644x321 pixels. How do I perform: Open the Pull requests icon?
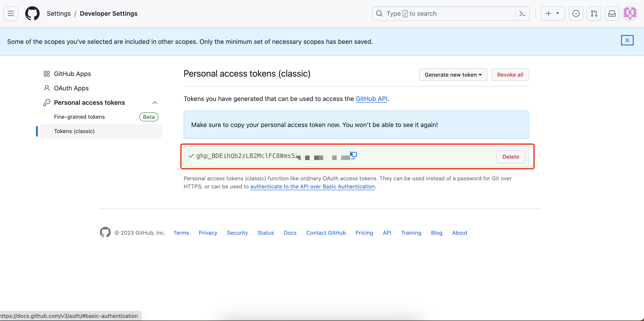(594, 13)
